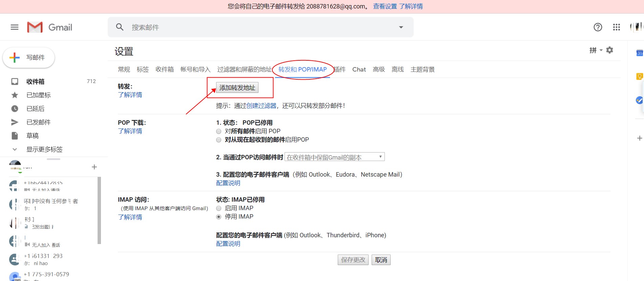Open chat contact +1 775-391-0579

click(53, 276)
